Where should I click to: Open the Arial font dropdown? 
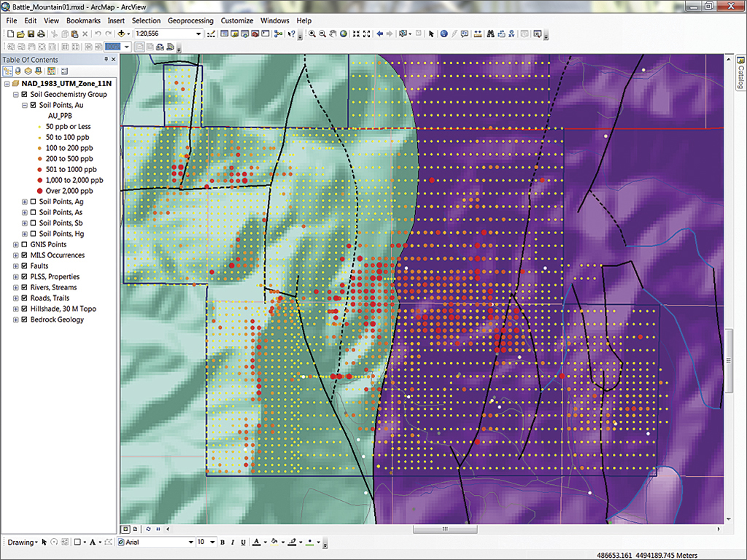(192, 542)
